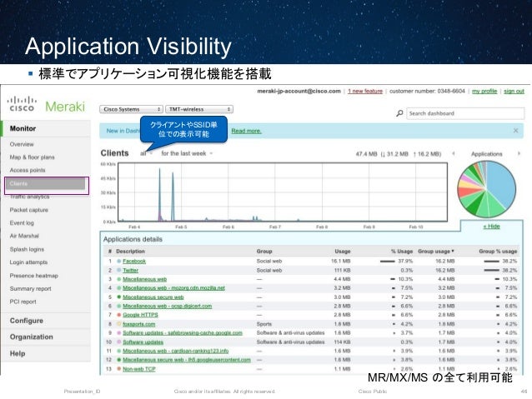Open the Cisco Systems organization dropdown

pyautogui.click(x=131, y=109)
